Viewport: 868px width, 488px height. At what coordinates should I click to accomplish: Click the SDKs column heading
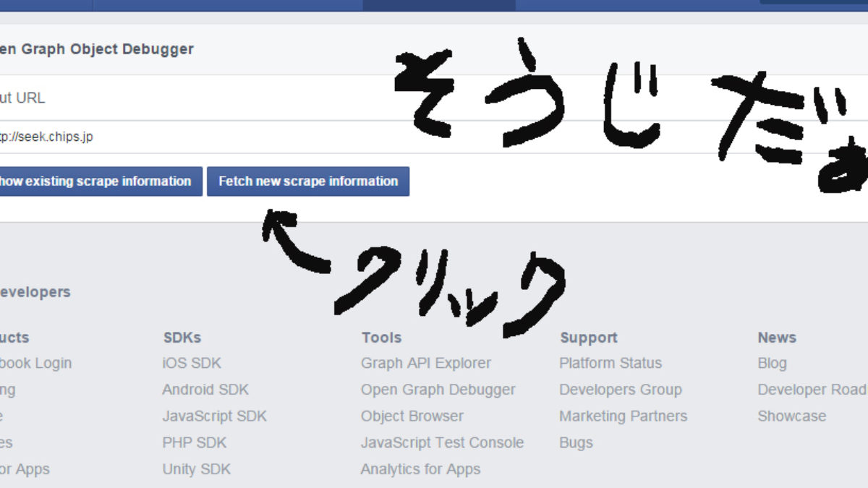[x=182, y=338]
